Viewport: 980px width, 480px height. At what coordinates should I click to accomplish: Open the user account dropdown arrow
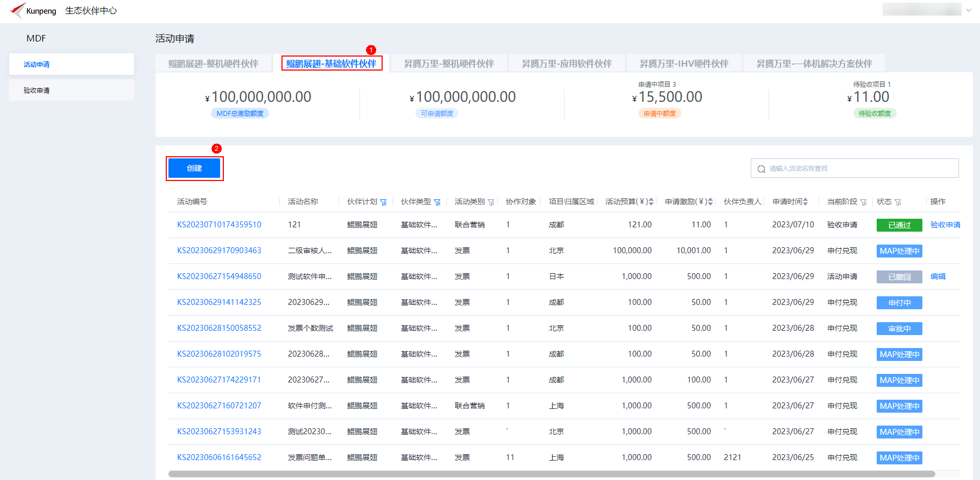(x=969, y=10)
